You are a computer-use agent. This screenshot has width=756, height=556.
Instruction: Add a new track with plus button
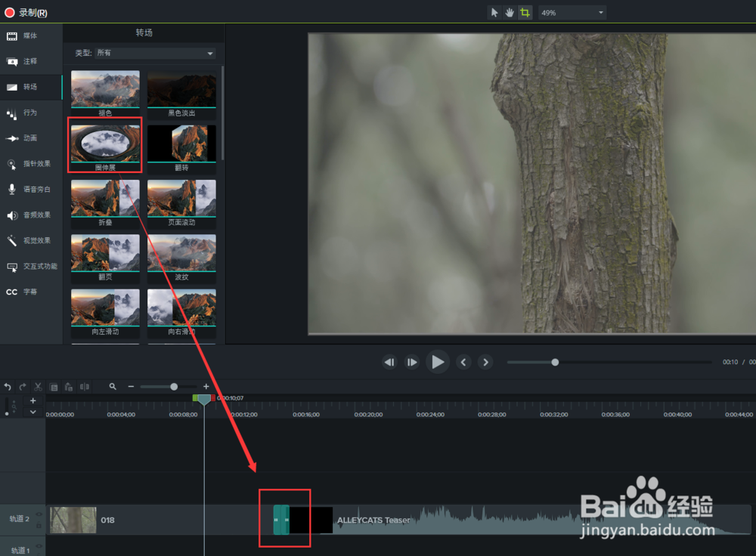click(33, 400)
